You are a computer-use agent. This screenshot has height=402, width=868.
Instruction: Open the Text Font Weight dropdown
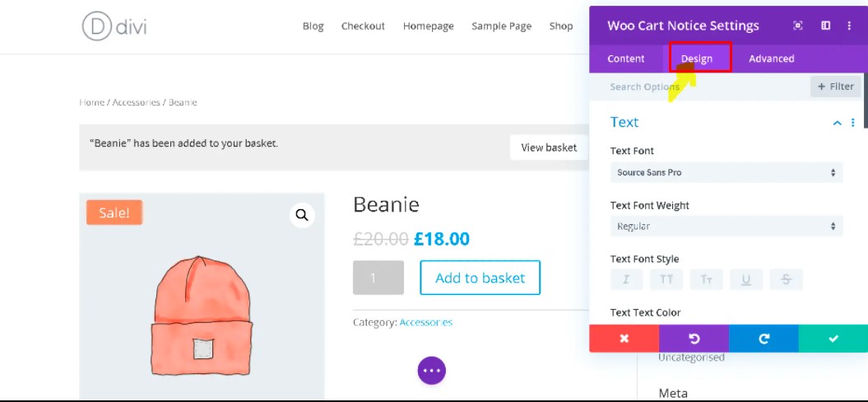pos(726,226)
